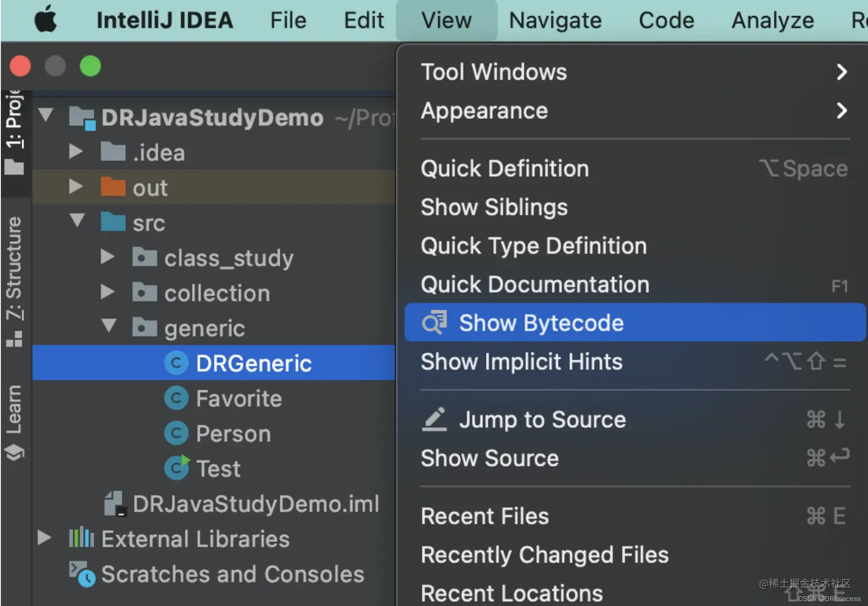Select the Favorite class
This screenshot has height=606, width=868.
click(x=239, y=399)
